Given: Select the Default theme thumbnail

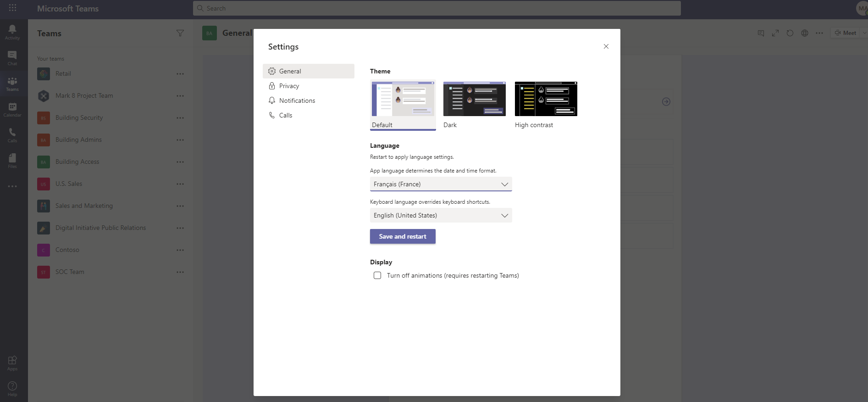Looking at the screenshot, I should [x=403, y=105].
